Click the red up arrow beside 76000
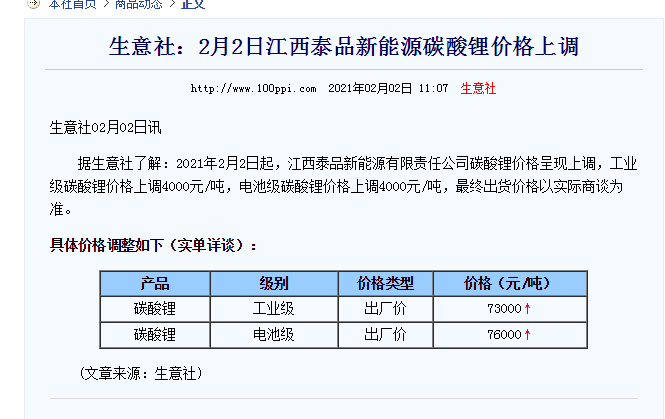 point(527,334)
